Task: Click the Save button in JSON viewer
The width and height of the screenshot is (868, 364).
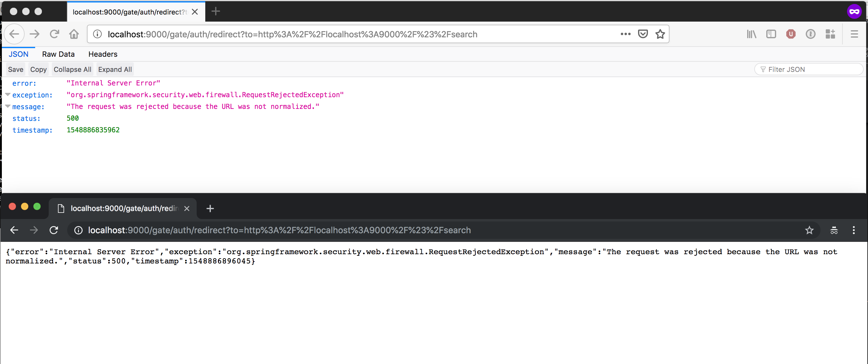Action: tap(15, 69)
